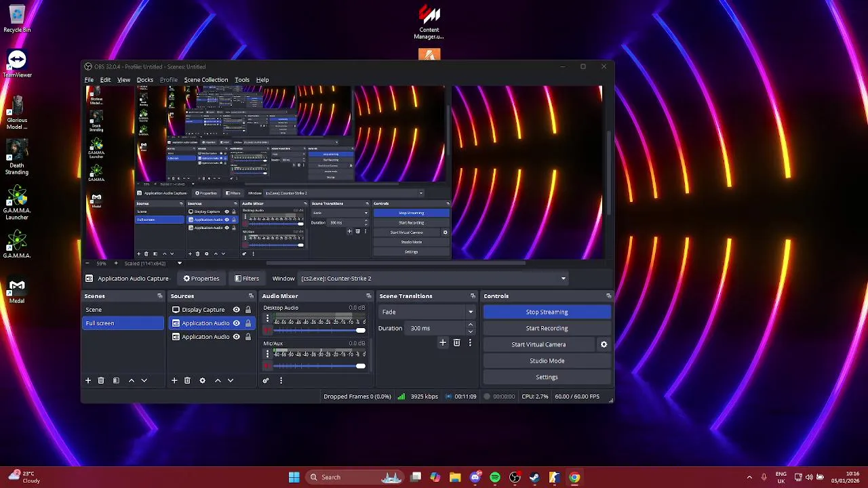
Task: Open OBS Settings from Controls
Action: tap(547, 377)
